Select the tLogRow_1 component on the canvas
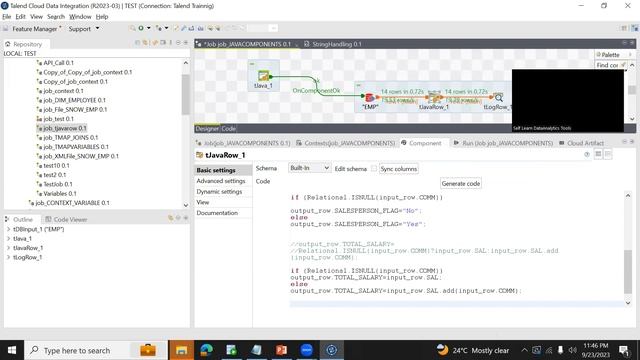The width and height of the screenshot is (640, 360). (498, 98)
